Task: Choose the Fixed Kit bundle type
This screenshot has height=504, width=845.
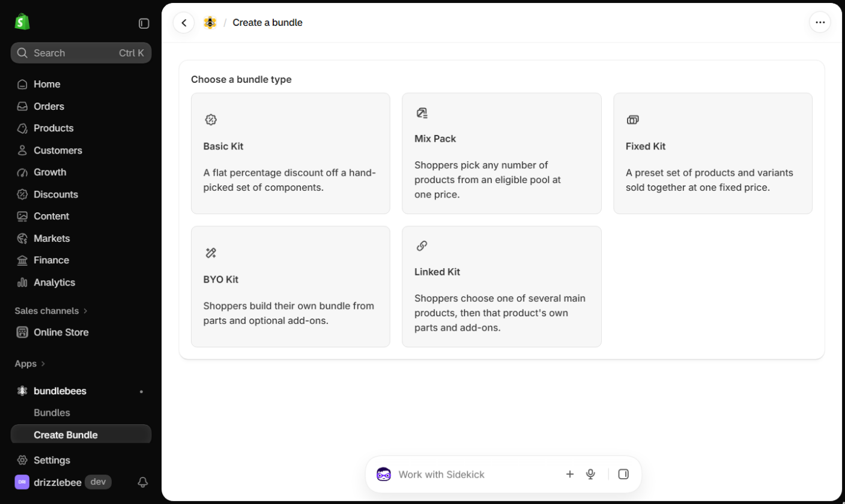Action: coord(713,154)
